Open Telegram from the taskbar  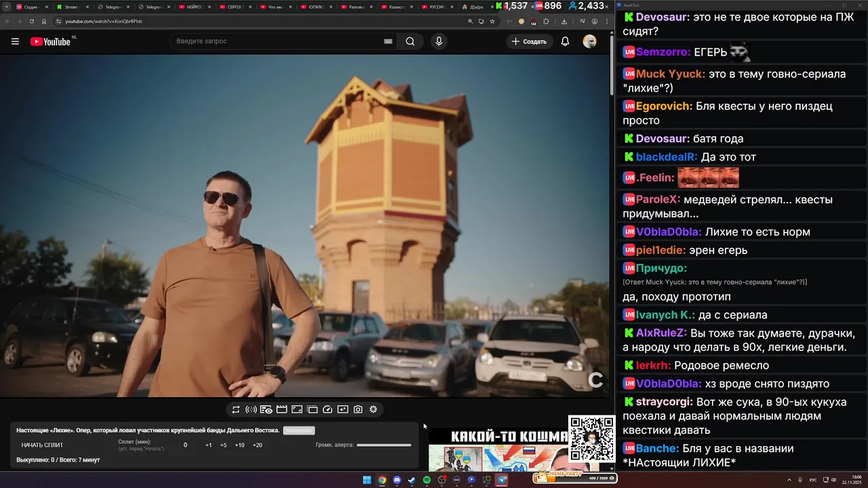click(x=502, y=480)
